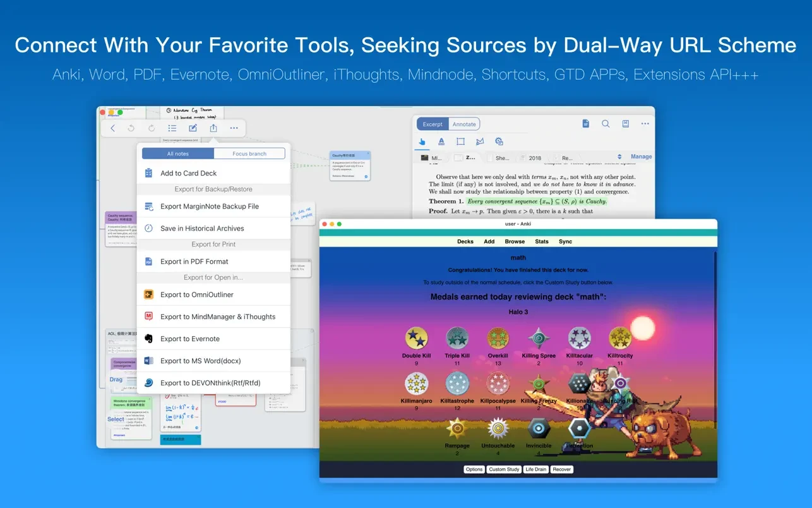Open the Browse tab in Anki
This screenshot has height=508, width=812.
click(515, 241)
